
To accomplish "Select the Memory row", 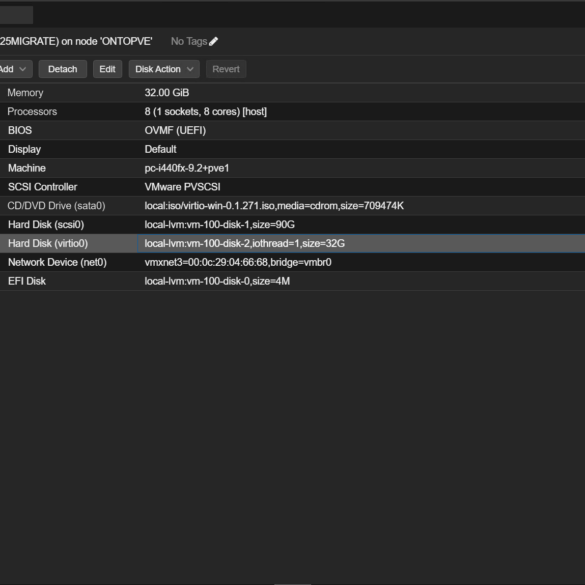I will click(x=292, y=93).
